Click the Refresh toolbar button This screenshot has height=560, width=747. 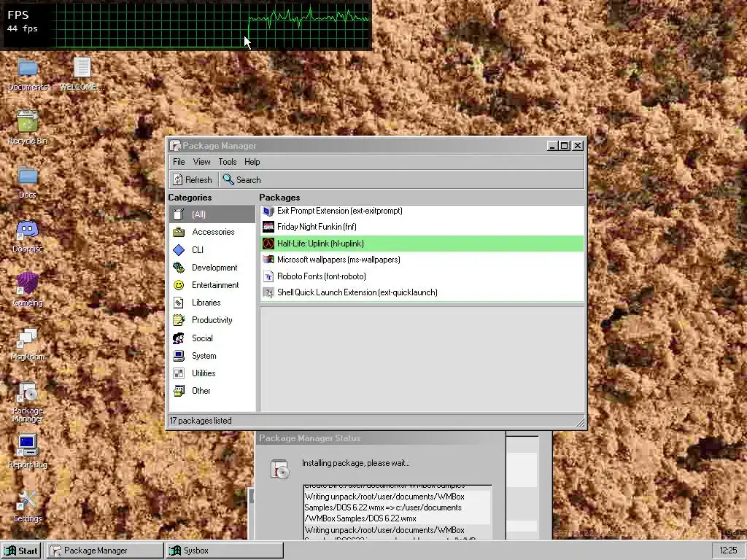(x=193, y=179)
